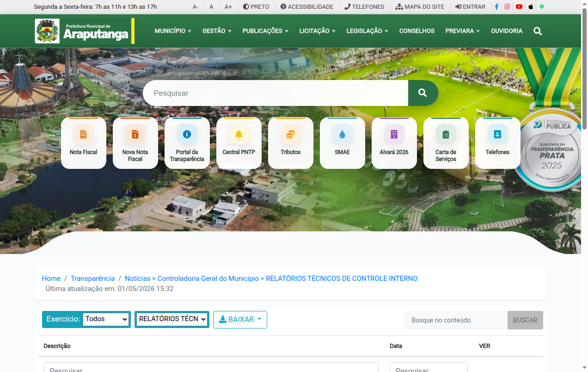This screenshot has width=588, height=372.
Task: Open the Portal da Transparência shortcut
Action: point(187,143)
